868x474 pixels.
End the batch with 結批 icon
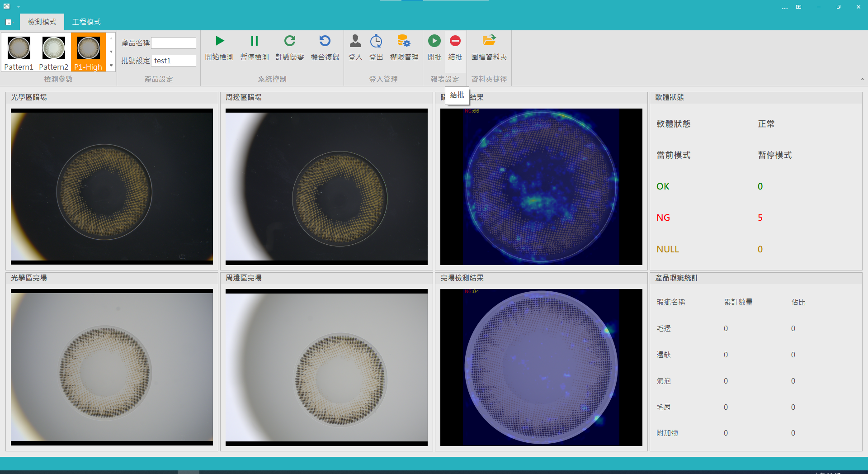coord(455,42)
